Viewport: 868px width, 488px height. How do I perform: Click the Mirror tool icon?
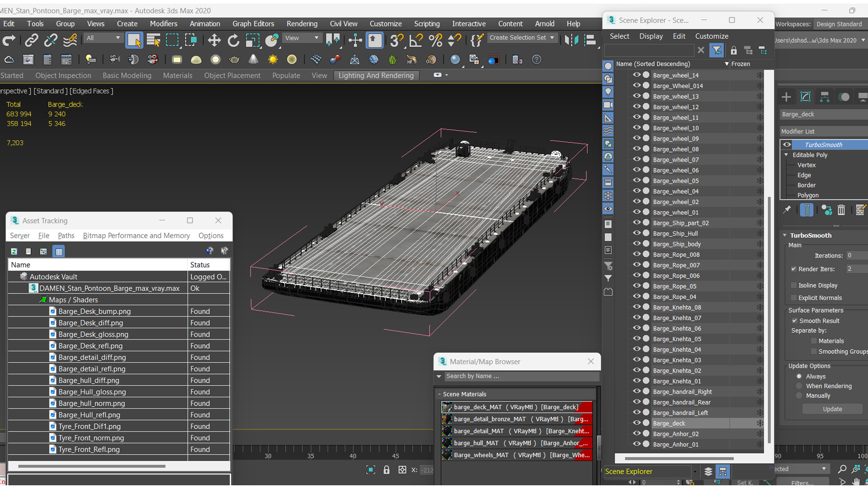tap(571, 41)
